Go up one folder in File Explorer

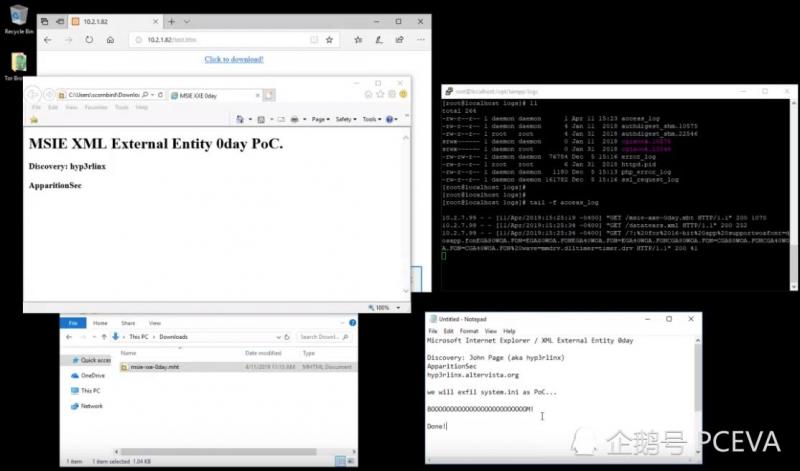coord(104,337)
